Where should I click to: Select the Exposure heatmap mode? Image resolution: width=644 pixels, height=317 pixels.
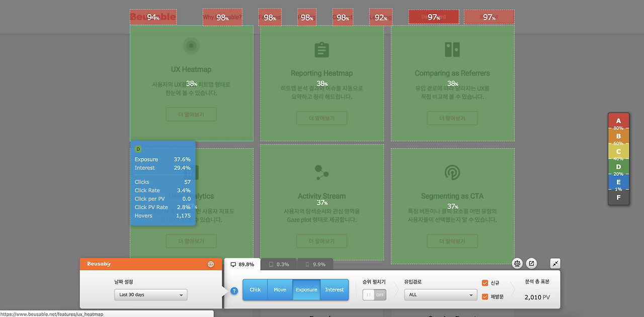coord(306,290)
